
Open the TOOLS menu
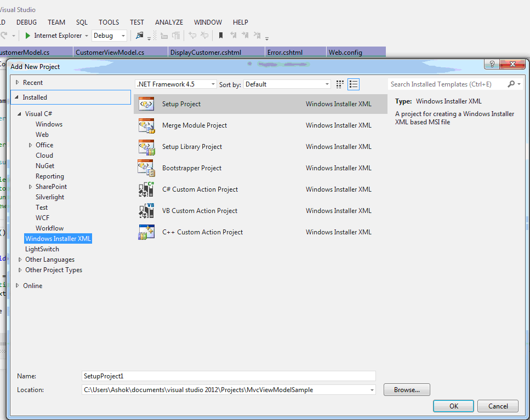109,22
